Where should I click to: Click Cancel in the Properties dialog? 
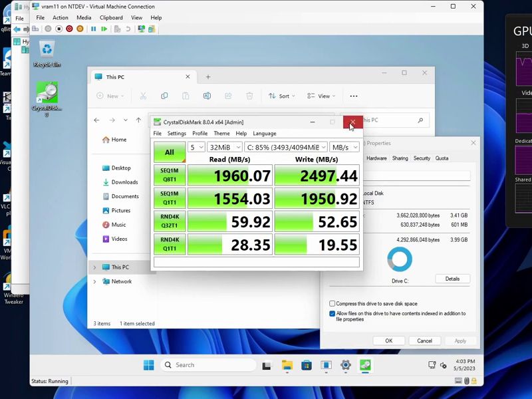tap(424, 340)
